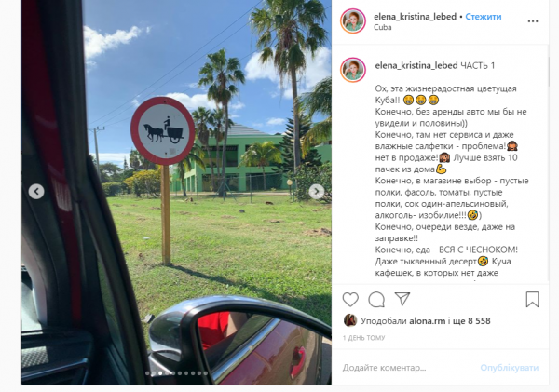Advance to next photo with right arrow
The width and height of the screenshot is (559, 392).
(316, 192)
